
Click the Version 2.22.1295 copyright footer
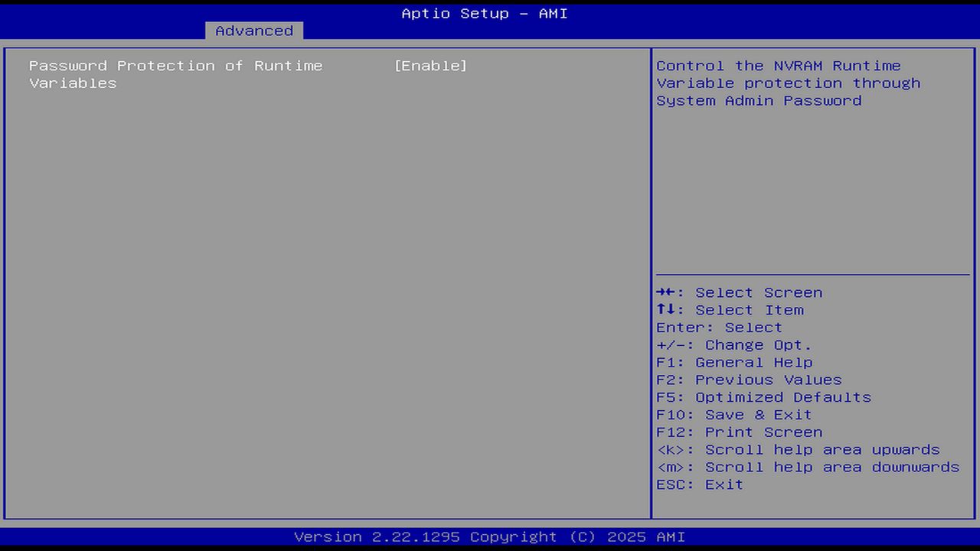pos(490,537)
